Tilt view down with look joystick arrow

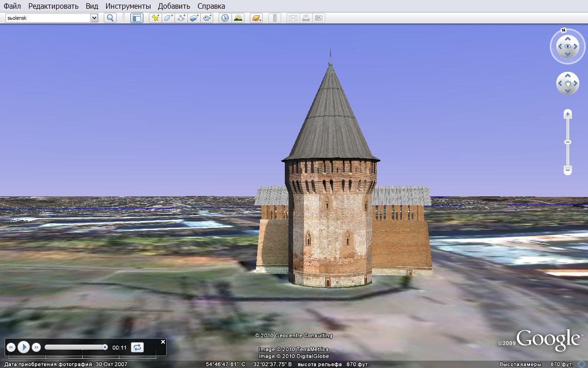click(x=568, y=54)
